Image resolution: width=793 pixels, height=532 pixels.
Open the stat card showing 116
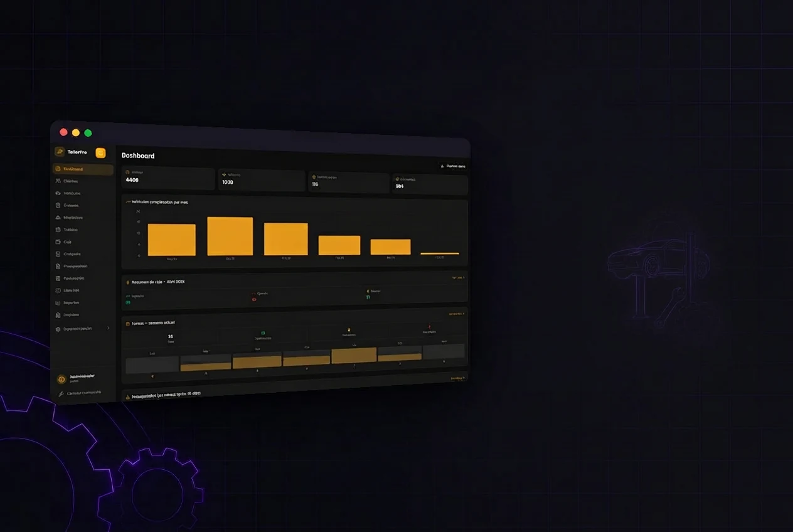click(348, 182)
